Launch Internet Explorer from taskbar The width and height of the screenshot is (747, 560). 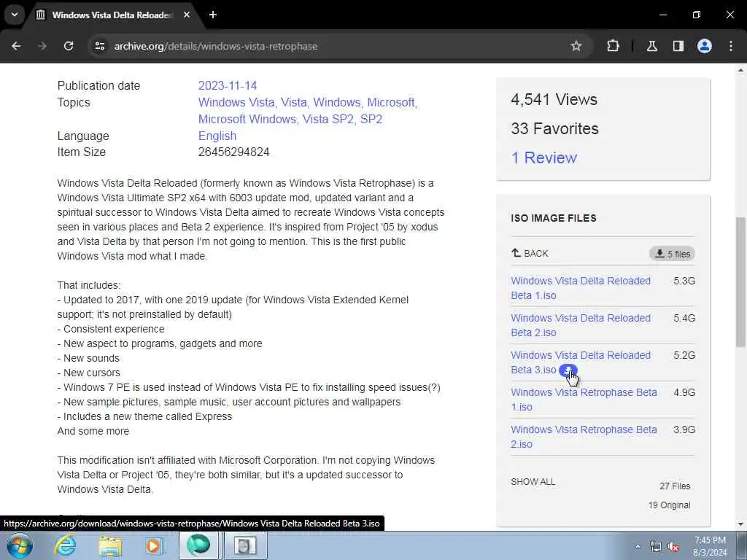pos(65,545)
